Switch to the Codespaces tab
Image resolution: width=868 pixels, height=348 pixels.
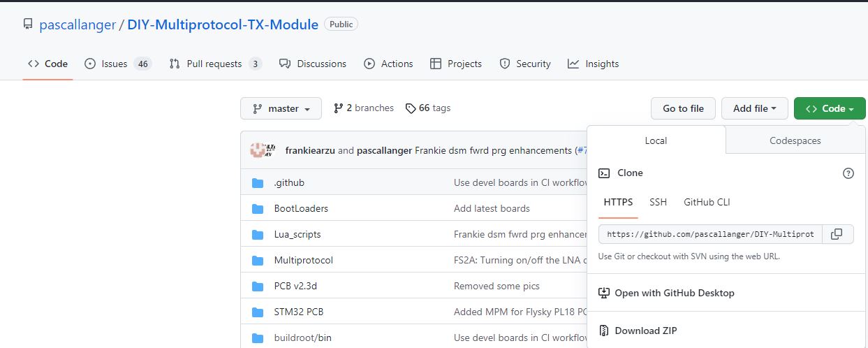click(795, 140)
